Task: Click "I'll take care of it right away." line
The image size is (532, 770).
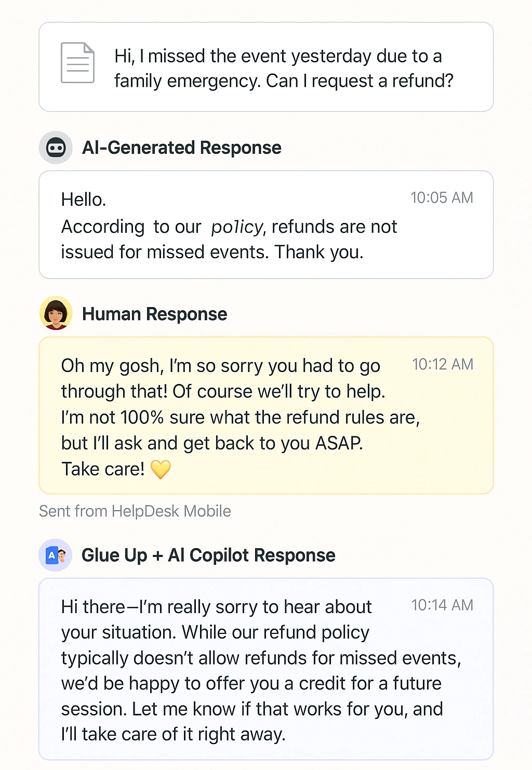Action: coord(173,734)
